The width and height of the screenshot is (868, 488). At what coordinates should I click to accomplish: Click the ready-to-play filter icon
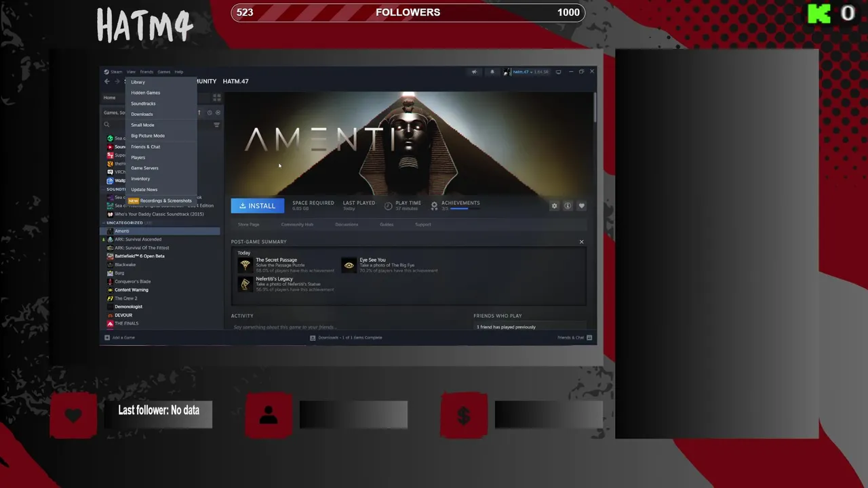[218, 113]
